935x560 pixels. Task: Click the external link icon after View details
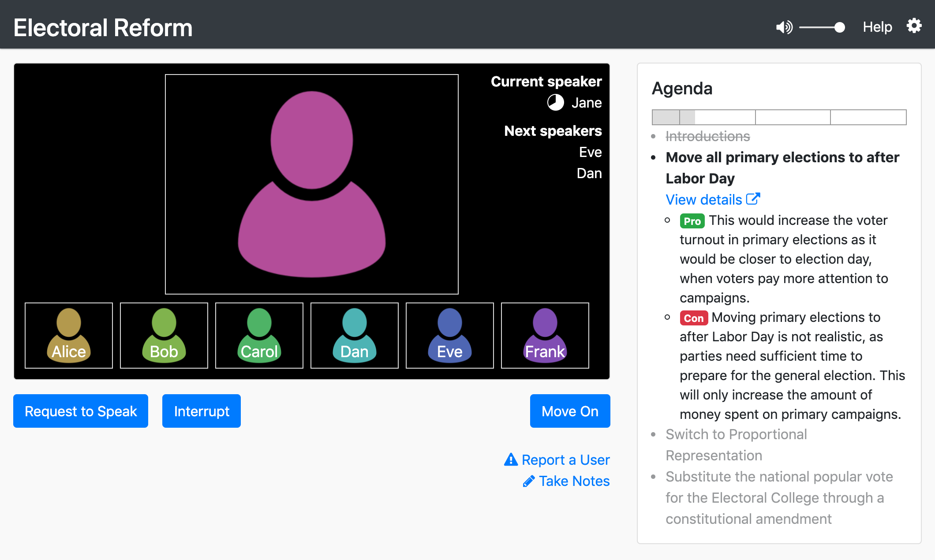[x=753, y=198]
